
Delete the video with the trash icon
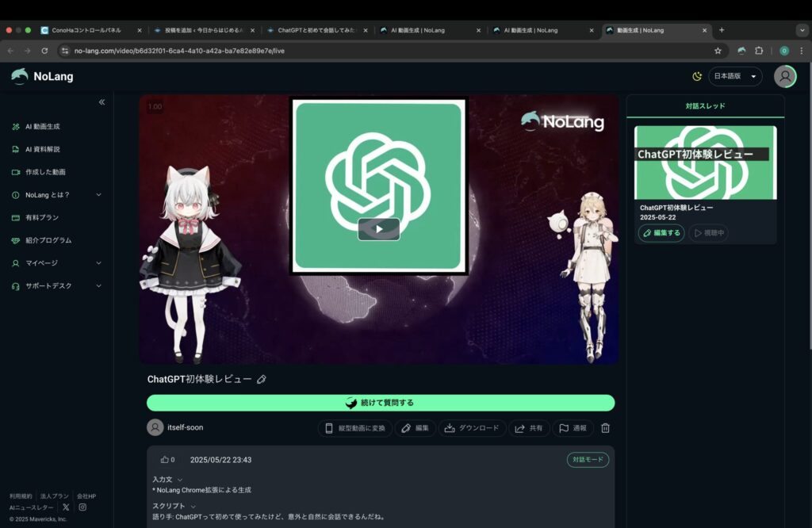605,428
